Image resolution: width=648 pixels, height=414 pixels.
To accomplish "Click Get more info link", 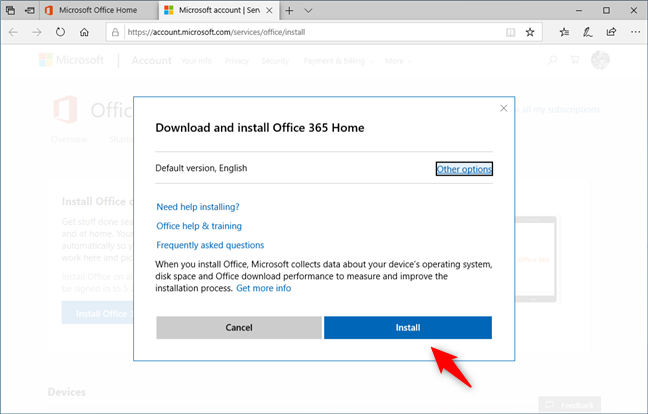I will [x=263, y=288].
